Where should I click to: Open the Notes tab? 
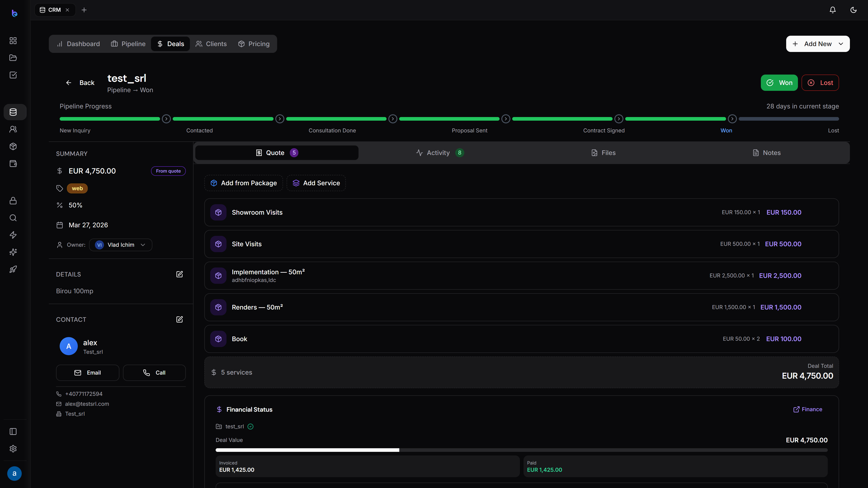(767, 152)
